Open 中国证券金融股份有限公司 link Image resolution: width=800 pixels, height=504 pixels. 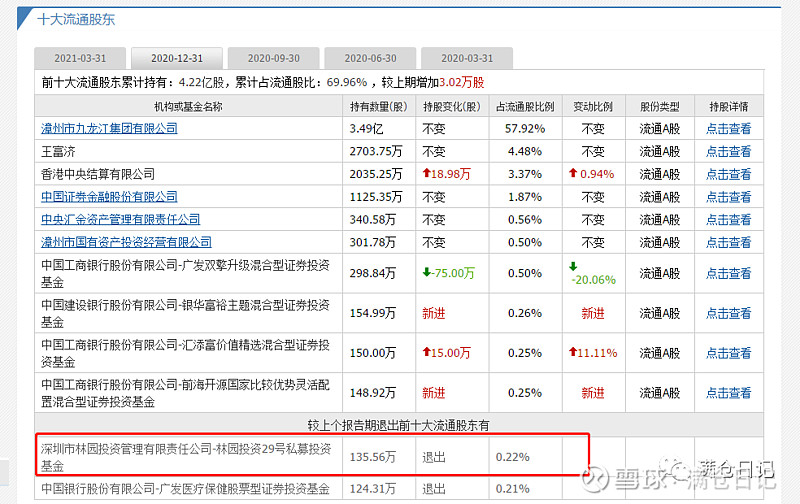point(109,197)
